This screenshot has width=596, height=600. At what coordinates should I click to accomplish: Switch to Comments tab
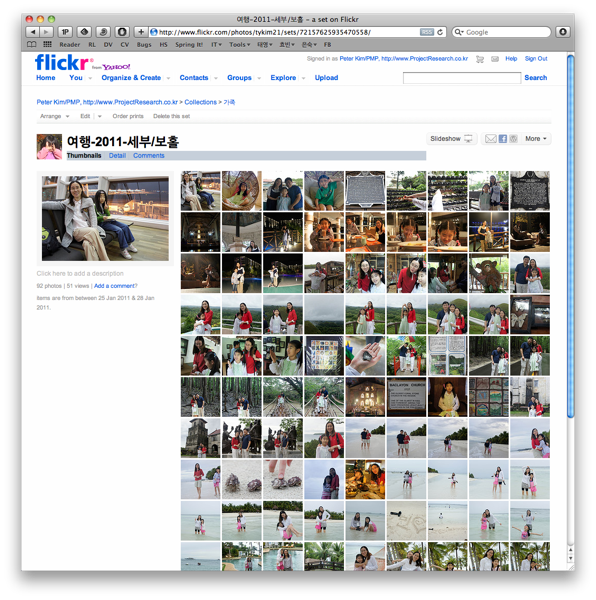point(149,156)
